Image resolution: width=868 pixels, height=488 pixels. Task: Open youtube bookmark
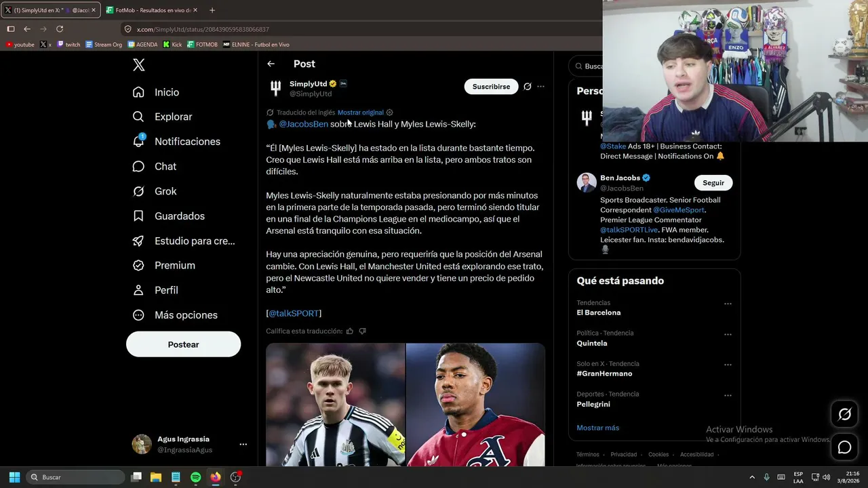click(20, 45)
